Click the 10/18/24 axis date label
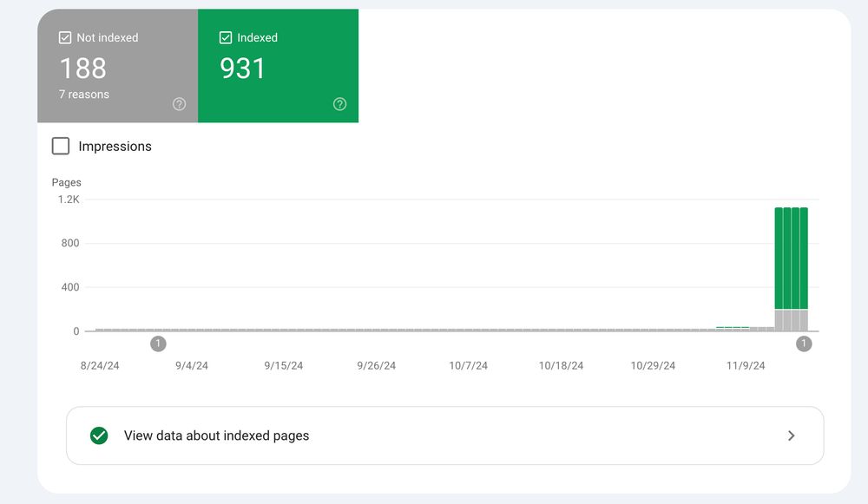The image size is (868, 504). (561, 366)
